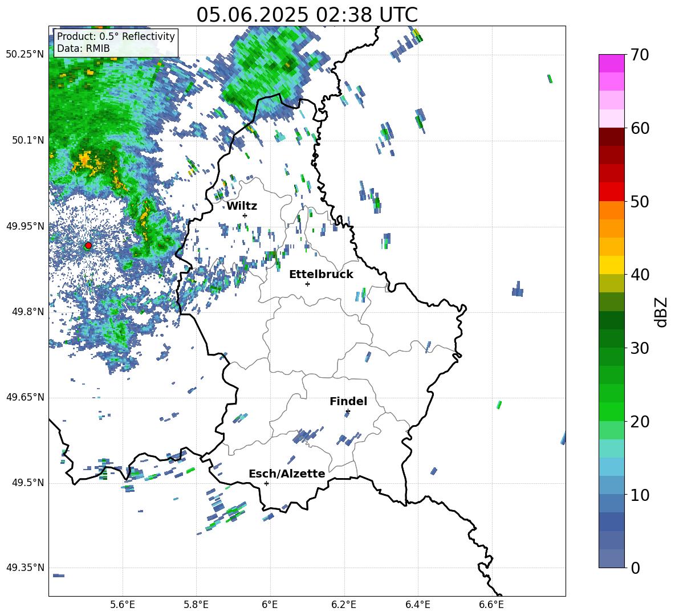675x616 pixels.
Task: Click the 49.8°N latitude label
Action: point(29,312)
